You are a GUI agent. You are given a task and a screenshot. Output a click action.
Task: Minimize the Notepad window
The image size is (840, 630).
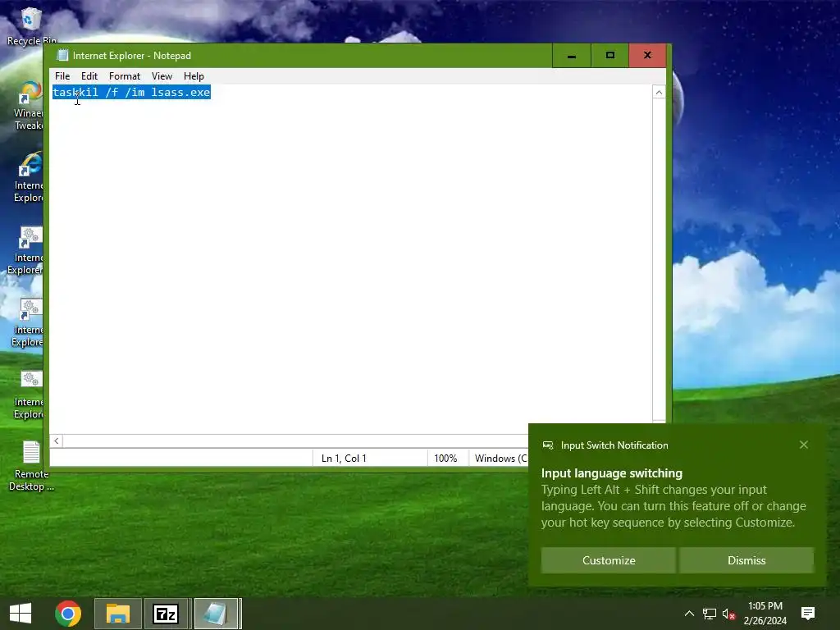572,55
